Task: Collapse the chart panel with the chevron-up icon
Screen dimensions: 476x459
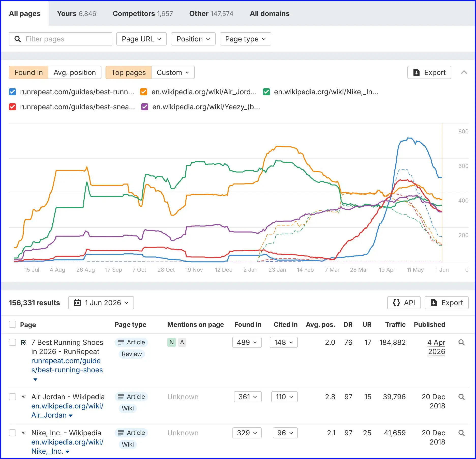Action: click(464, 72)
